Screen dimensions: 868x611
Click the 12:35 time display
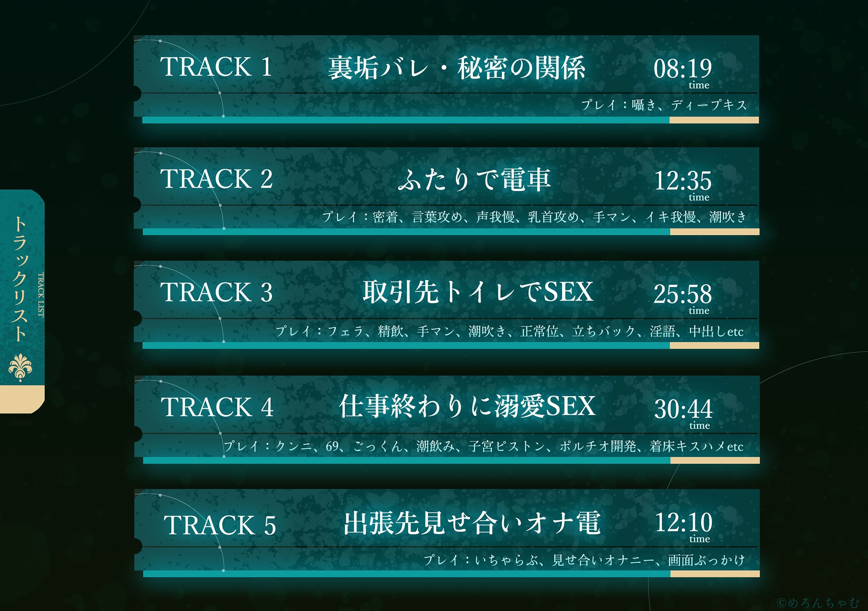click(x=683, y=181)
